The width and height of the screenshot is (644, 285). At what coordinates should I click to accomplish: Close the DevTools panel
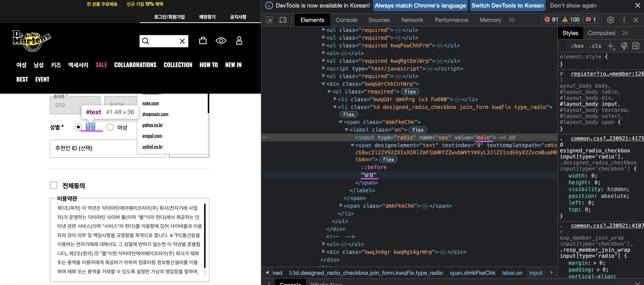pyautogui.click(x=636, y=20)
